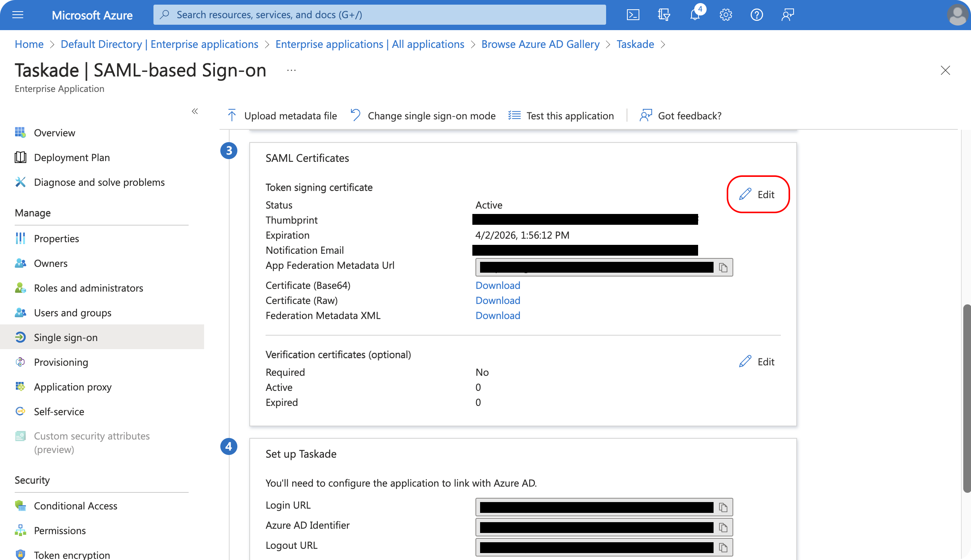Open the portal hamburger menu
Viewport: 971px width, 560px height.
click(x=18, y=15)
